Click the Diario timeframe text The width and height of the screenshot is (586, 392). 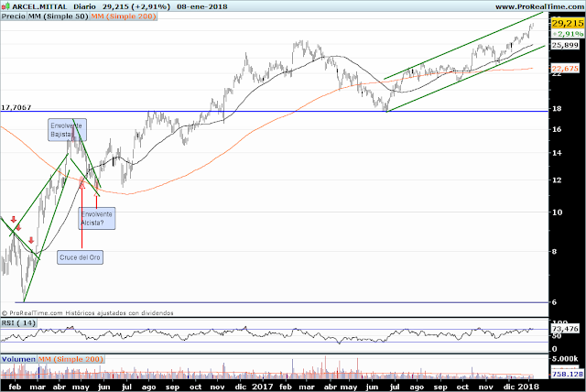point(84,6)
